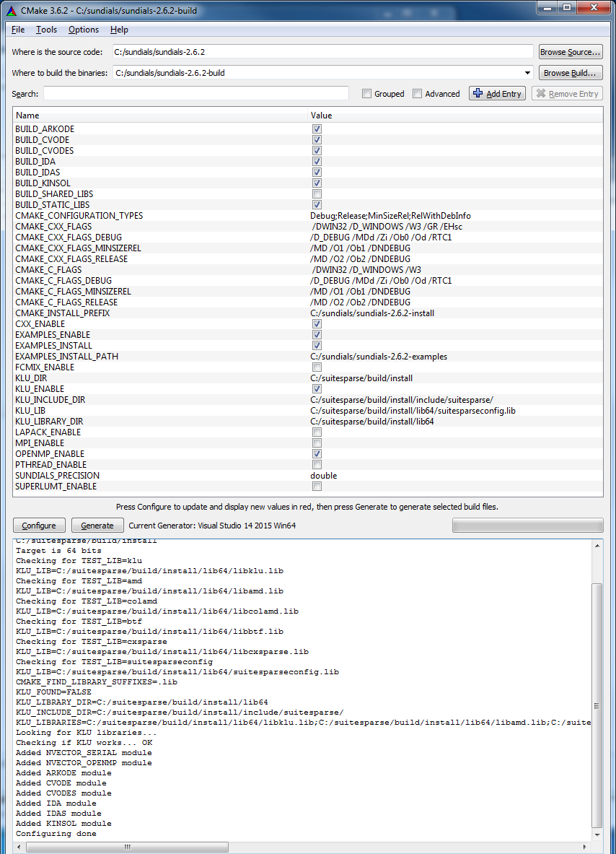Uncheck BUILD_IDA checkbox

317,162
